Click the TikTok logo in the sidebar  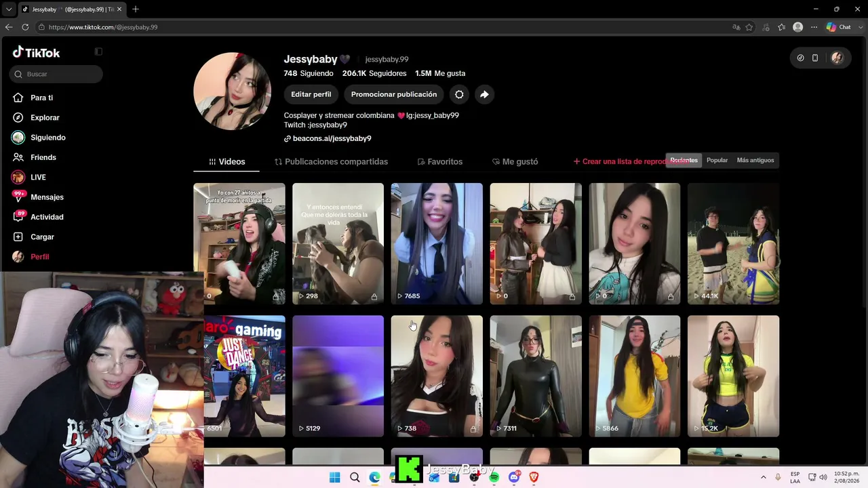tap(37, 52)
